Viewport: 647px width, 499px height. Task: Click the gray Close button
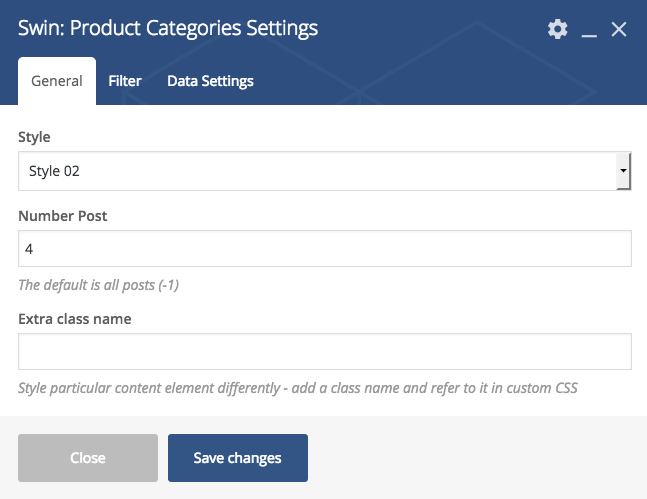point(88,458)
